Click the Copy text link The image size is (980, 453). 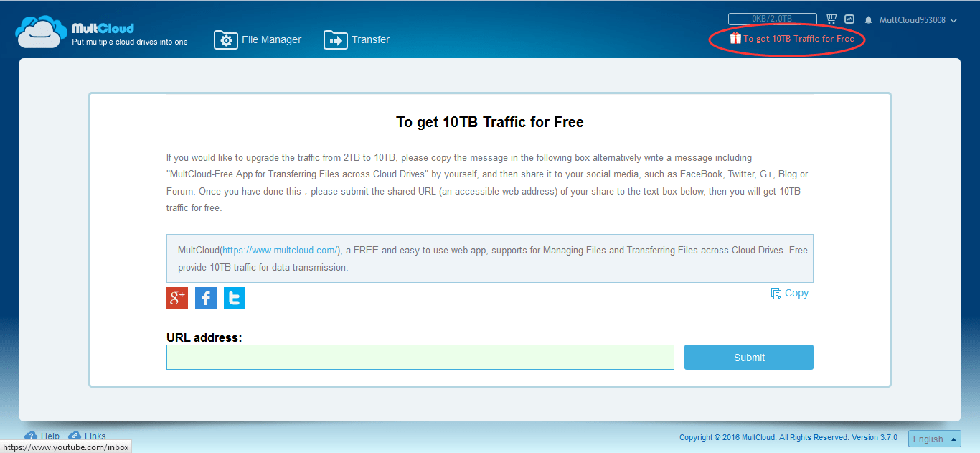pyautogui.click(x=796, y=293)
